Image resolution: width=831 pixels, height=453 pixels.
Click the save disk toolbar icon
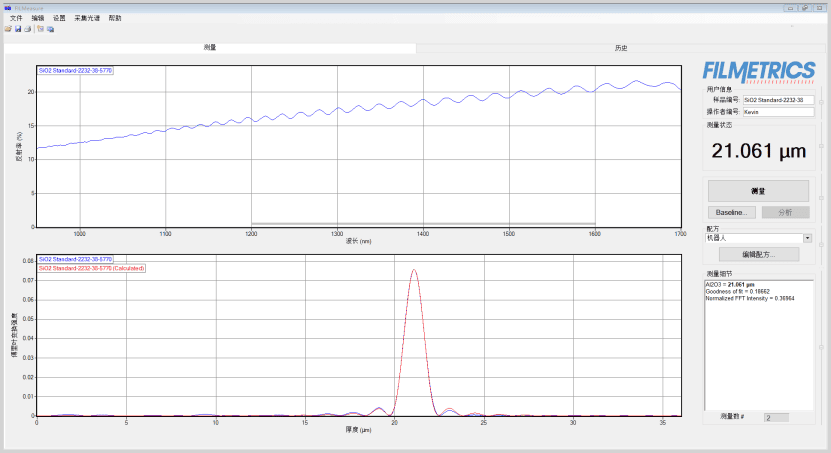[x=18, y=29]
